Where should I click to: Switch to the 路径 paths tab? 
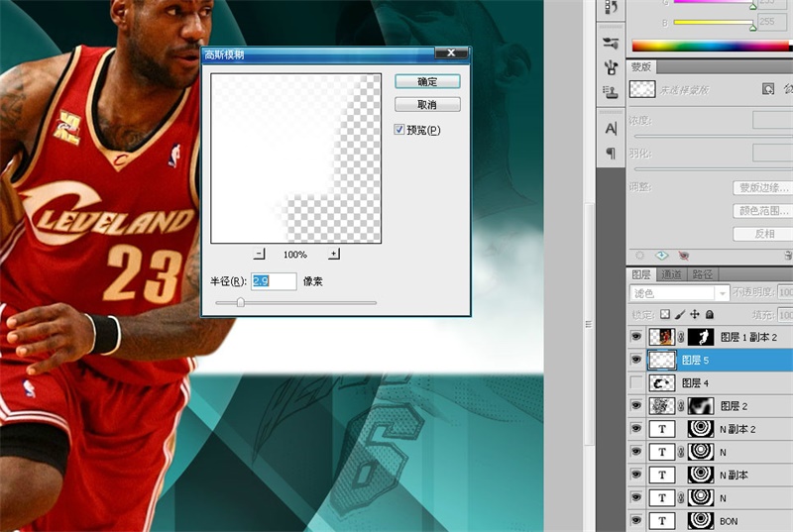pyautogui.click(x=702, y=274)
